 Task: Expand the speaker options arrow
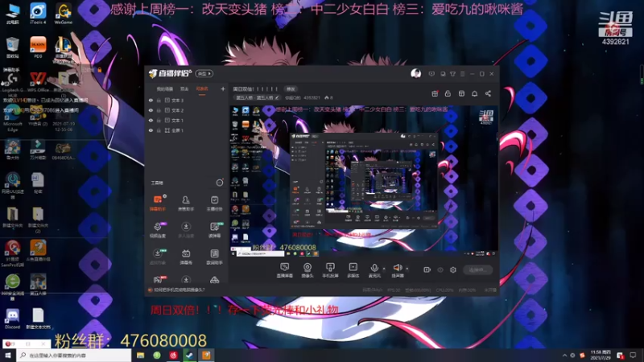coord(407,269)
